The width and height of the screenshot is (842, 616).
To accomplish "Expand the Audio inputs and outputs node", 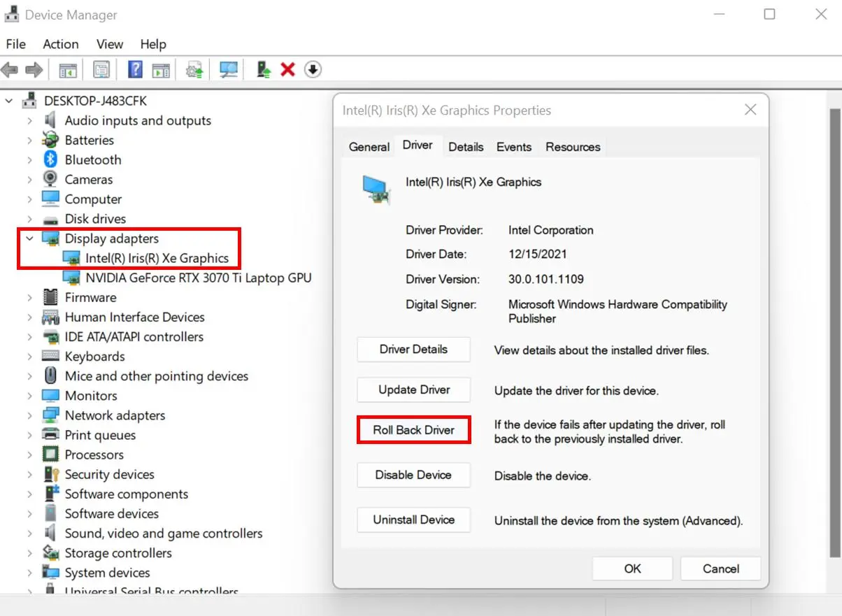I will coord(29,120).
